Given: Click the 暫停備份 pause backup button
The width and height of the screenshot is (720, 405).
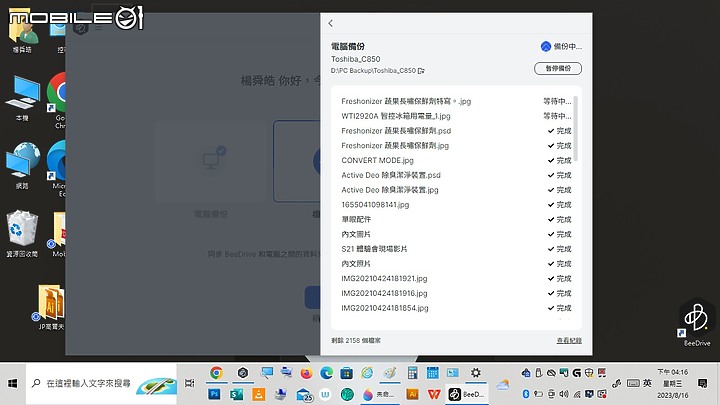Looking at the screenshot, I should [558, 68].
